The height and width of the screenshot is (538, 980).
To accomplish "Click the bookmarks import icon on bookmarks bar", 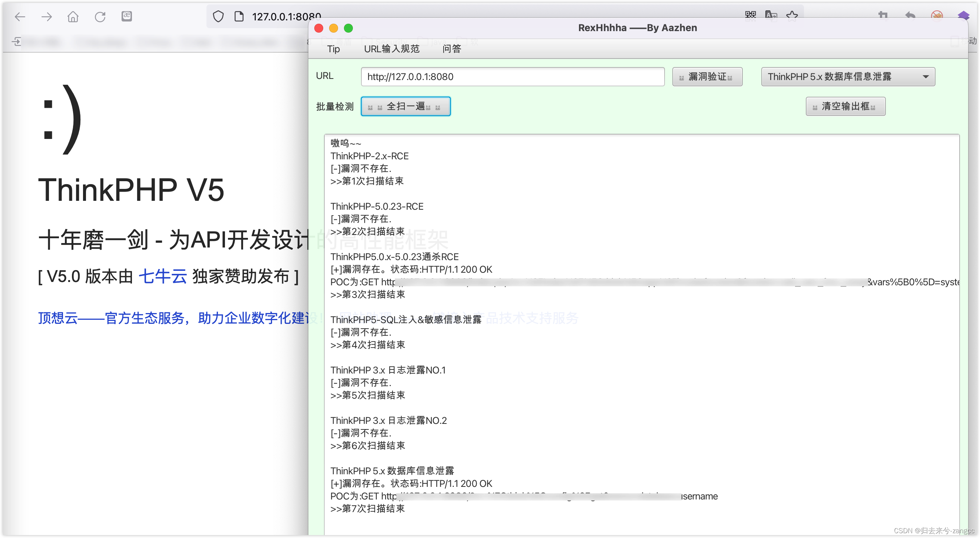I will (x=16, y=41).
